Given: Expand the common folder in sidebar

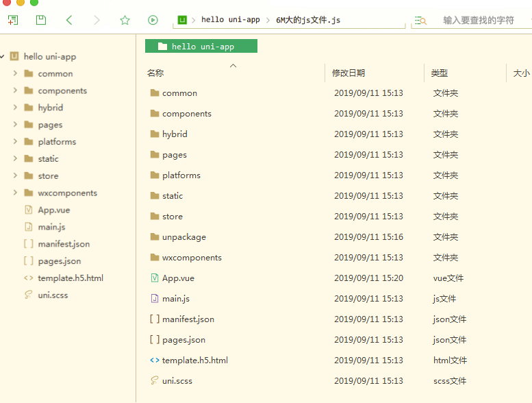Looking at the screenshot, I should click(15, 73).
